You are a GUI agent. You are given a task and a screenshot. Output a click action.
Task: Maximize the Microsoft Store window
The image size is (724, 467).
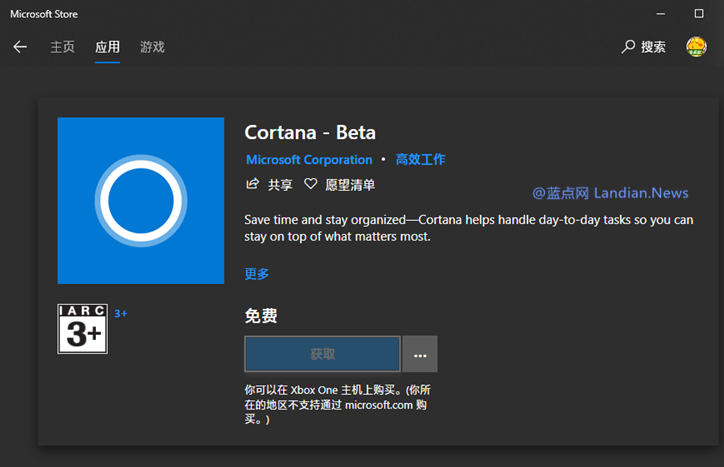(699, 14)
